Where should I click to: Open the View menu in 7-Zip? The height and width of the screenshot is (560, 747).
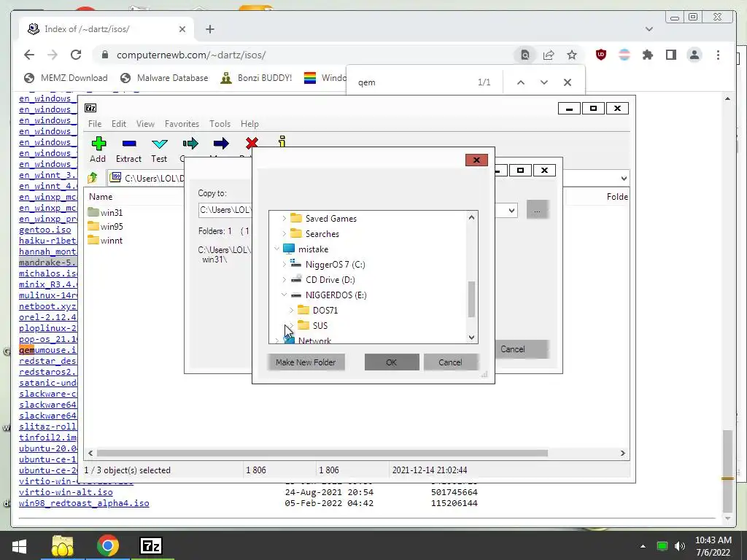pos(145,124)
